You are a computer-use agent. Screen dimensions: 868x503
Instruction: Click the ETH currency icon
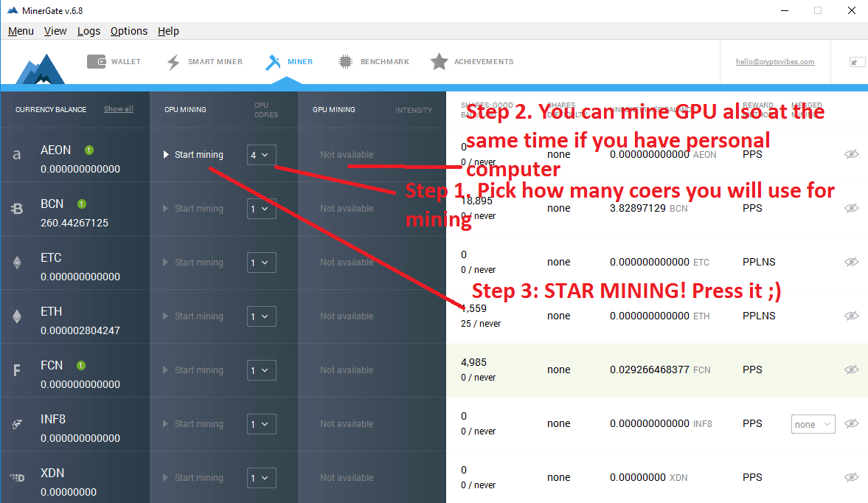(17, 316)
